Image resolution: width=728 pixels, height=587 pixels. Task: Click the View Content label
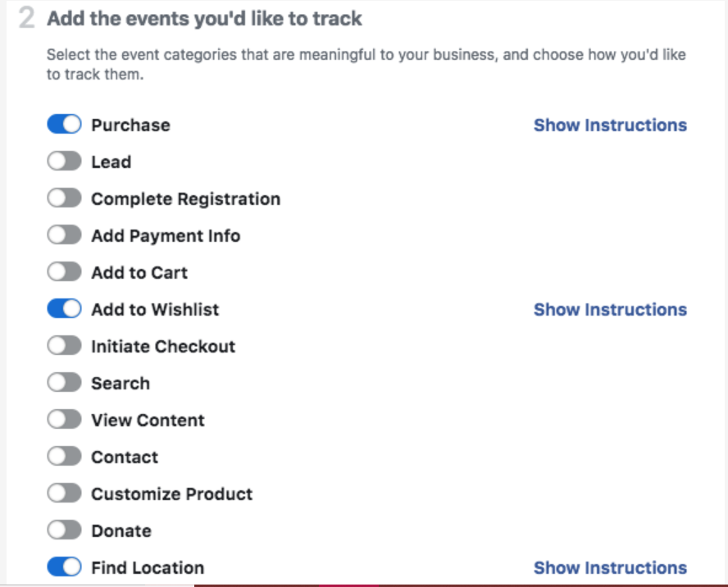pyautogui.click(x=148, y=421)
